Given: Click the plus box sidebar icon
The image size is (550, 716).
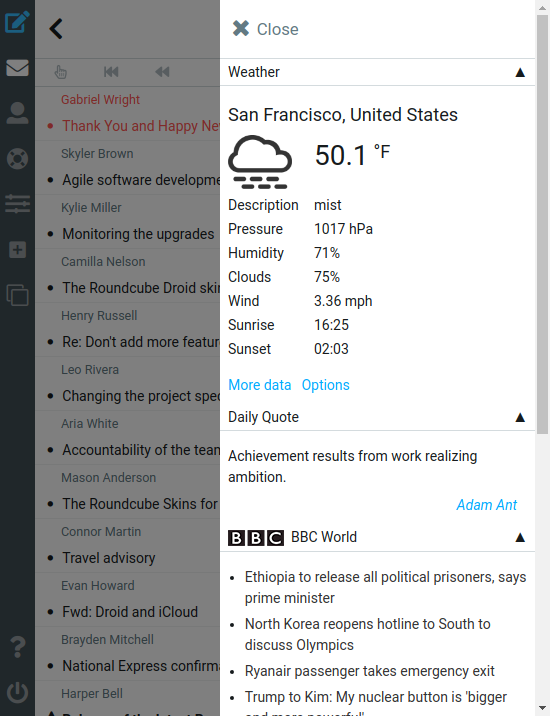Looking at the screenshot, I should [17, 250].
